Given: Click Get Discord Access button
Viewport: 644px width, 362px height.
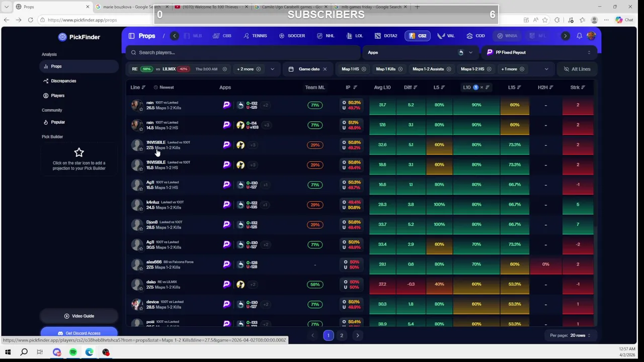Looking at the screenshot, I should (x=79, y=333).
